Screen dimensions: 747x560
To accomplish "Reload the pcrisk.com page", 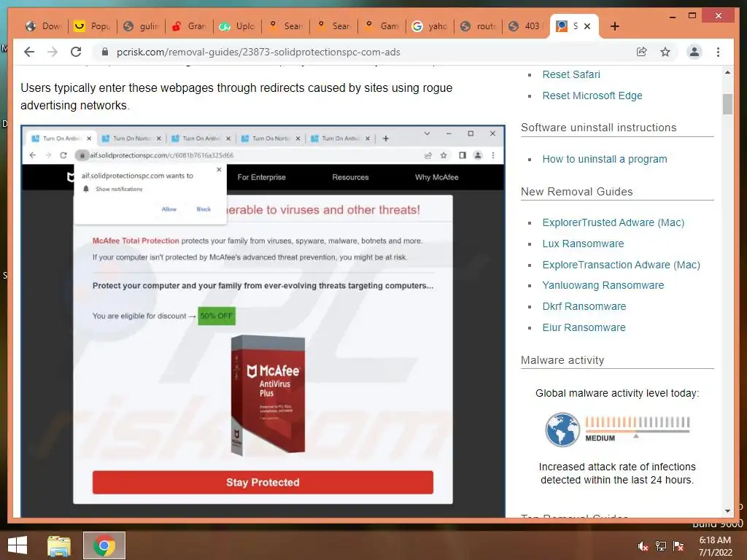I will click(76, 52).
